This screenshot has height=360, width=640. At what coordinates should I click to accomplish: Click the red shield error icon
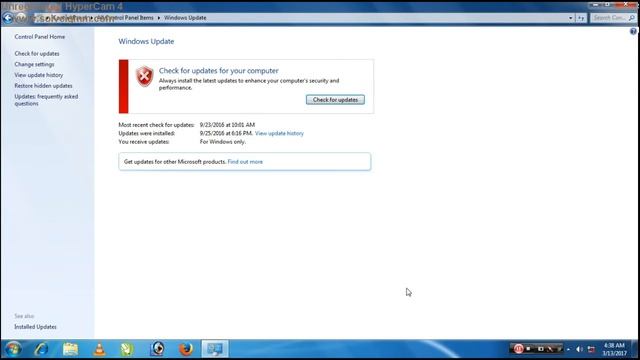144,76
